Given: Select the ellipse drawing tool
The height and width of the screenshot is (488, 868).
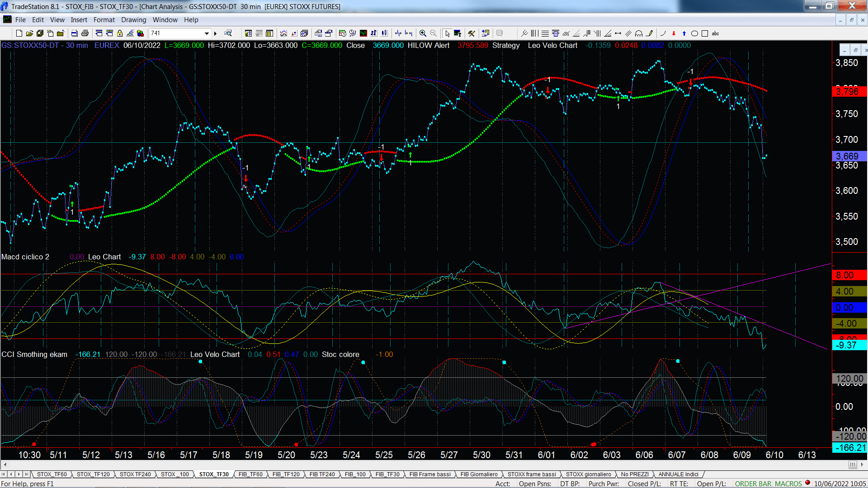Looking at the screenshot, I should [694, 33].
